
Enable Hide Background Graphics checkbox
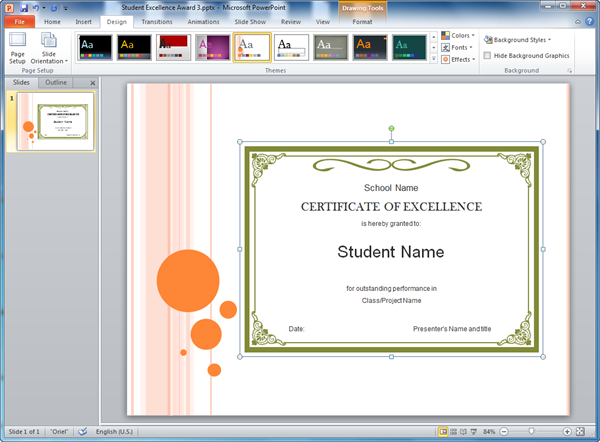[487, 56]
